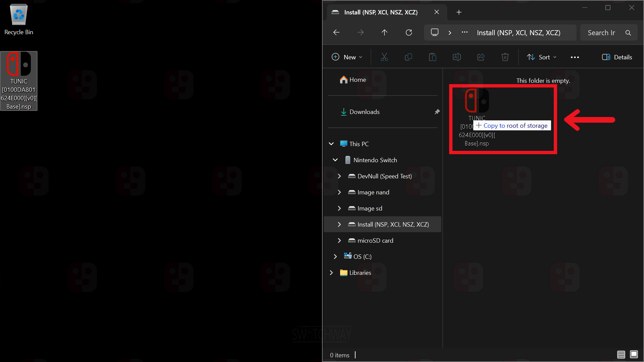Click the Share icon in toolbar
Viewport: 644px width, 362px height.
pos(481,57)
